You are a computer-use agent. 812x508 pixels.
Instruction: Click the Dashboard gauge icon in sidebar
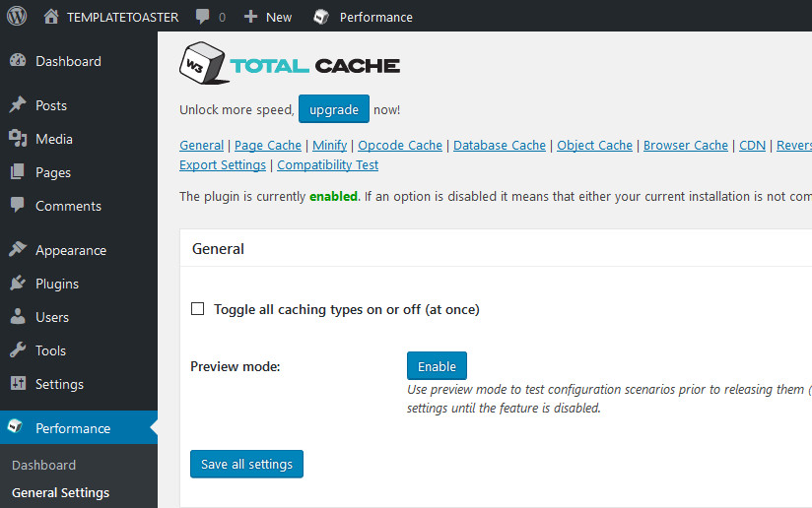point(18,61)
